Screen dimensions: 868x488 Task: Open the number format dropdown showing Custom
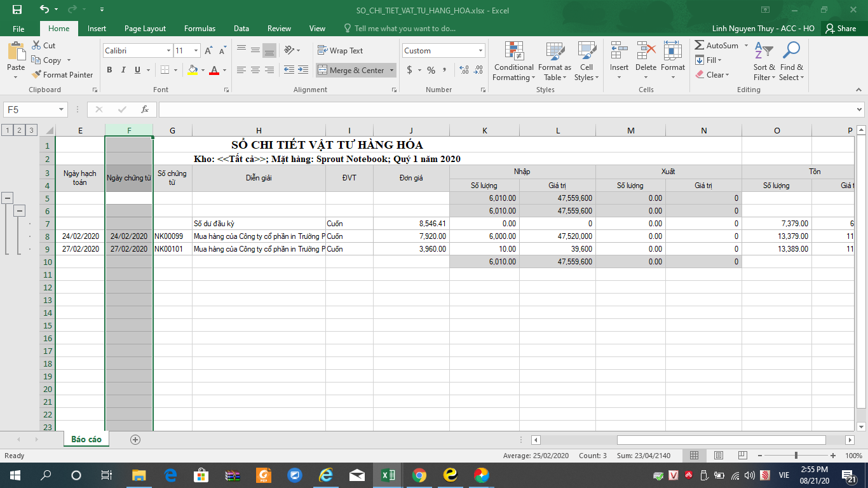480,51
